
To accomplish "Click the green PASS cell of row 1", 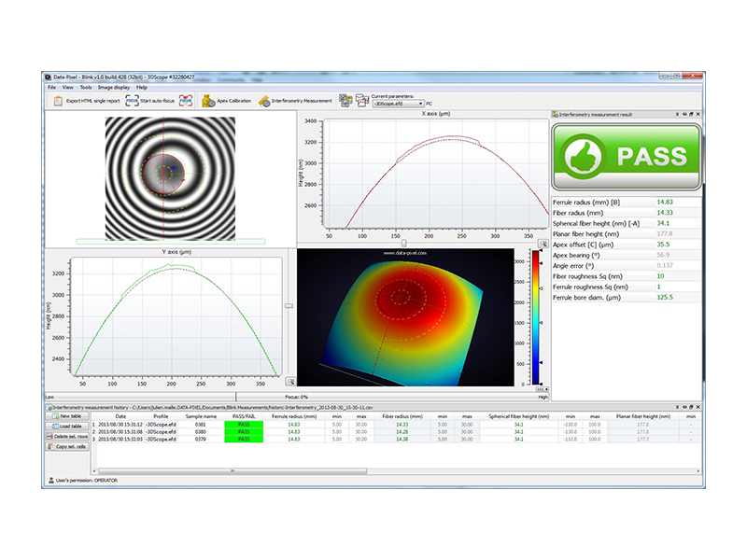I will point(244,425).
